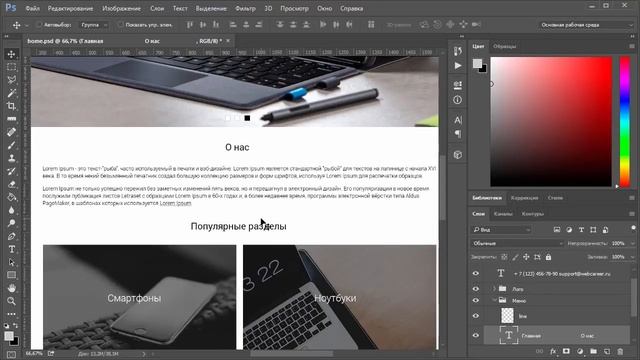This screenshot has width=640, height=360.
Task: Click the Ноутбуки category image
Action: pos(340,297)
